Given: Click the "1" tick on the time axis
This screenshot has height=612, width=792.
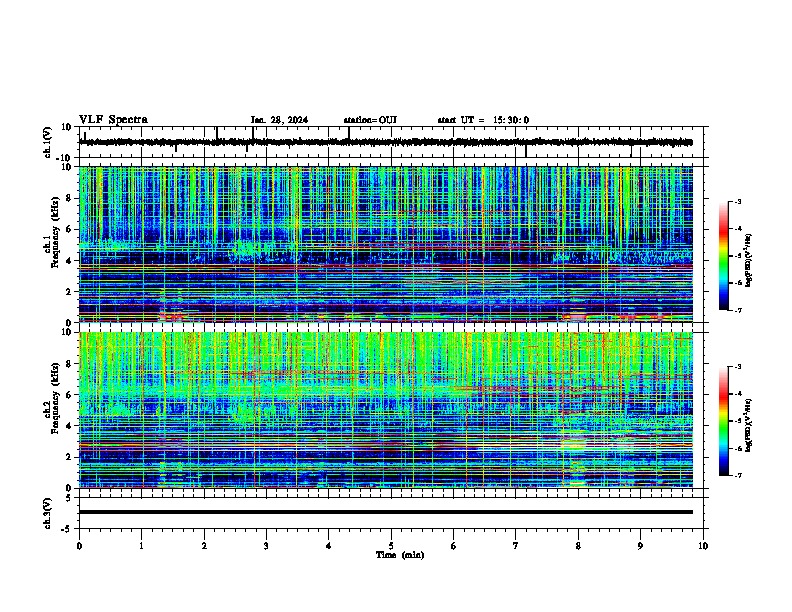Looking at the screenshot, I should coord(141,546).
